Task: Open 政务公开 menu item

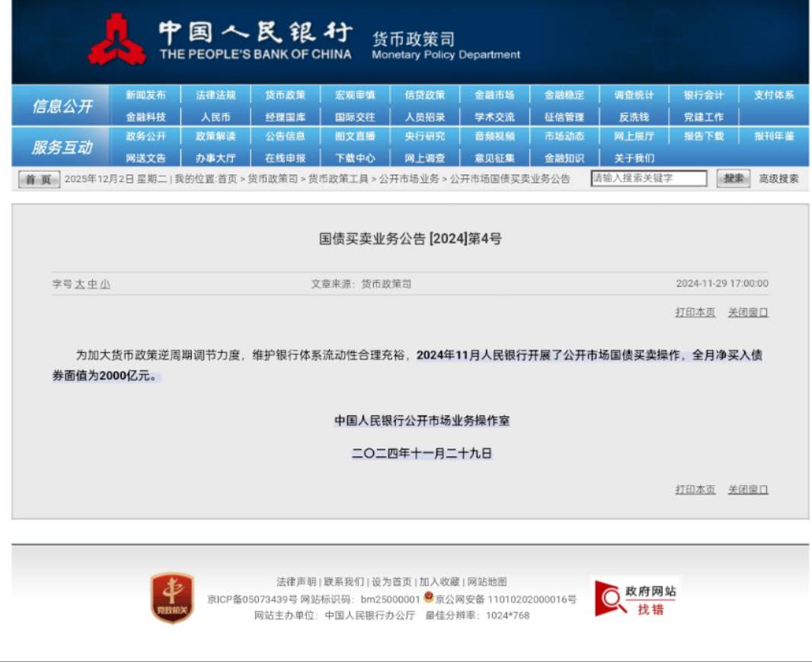Action: [x=145, y=136]
